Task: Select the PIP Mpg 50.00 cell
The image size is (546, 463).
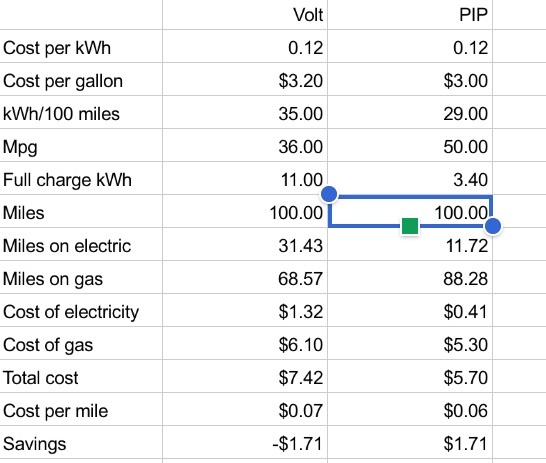Action: 410,145
